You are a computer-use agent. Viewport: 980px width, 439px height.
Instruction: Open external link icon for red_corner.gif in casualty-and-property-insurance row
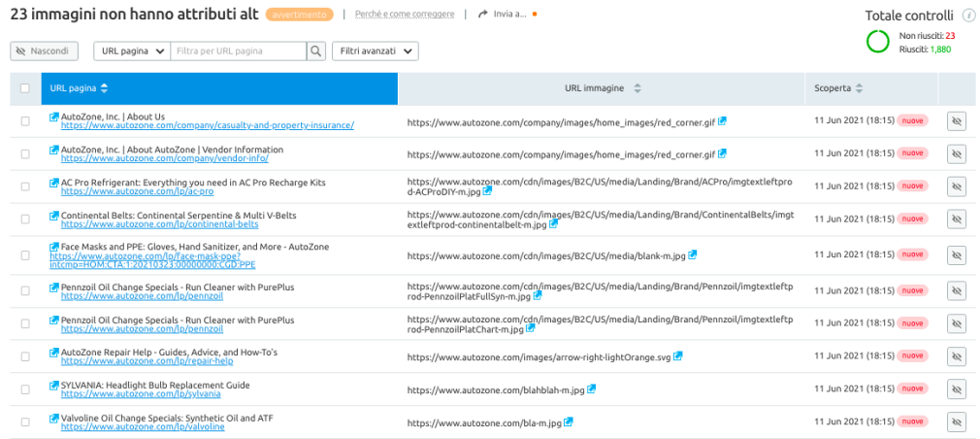[722, 120]
